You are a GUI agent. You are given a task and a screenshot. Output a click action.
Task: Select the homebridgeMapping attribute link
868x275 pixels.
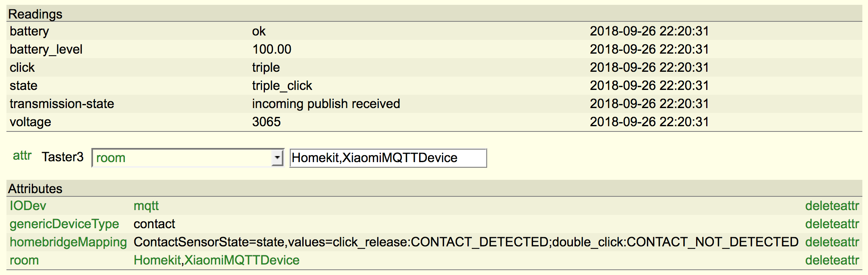(68, 242)
